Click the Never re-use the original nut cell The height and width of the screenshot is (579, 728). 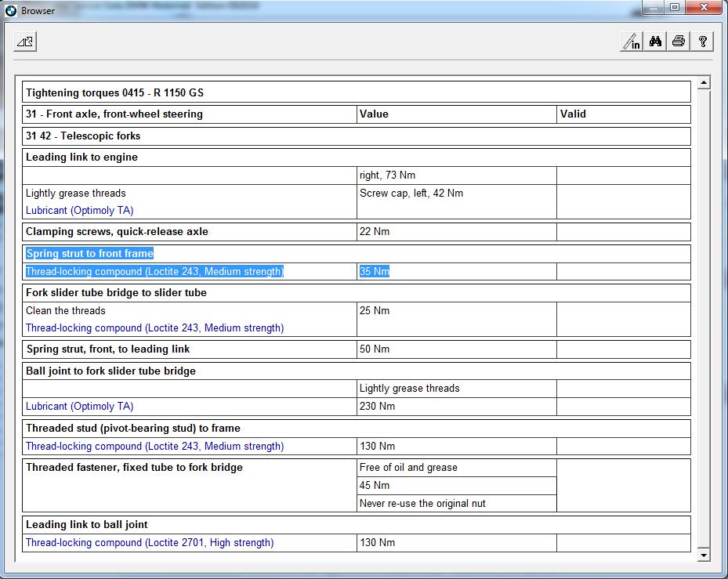point(422,503)
